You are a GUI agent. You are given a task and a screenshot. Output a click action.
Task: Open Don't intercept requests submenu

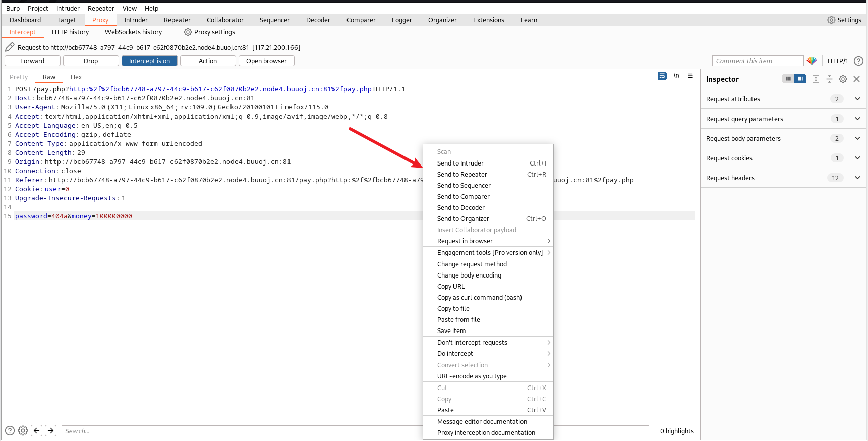coord(488,342)
